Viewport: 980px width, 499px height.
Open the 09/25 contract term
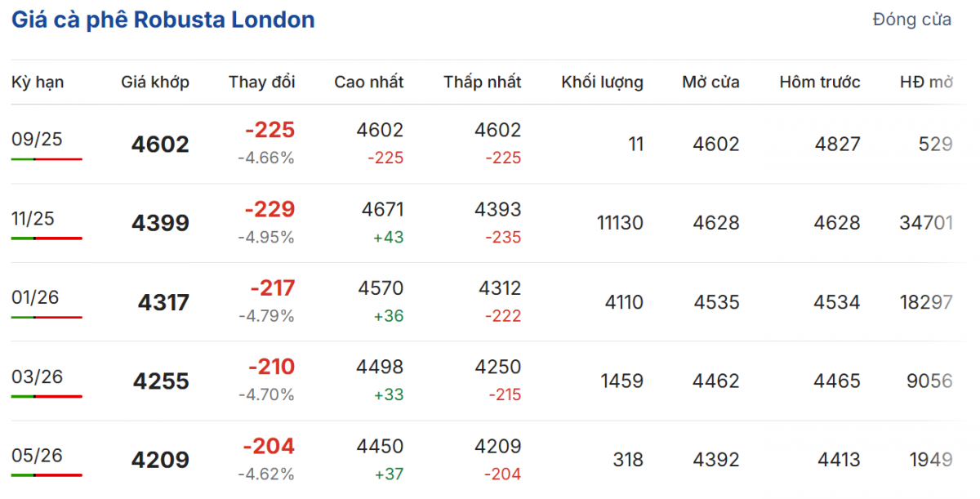coord(37,139)
